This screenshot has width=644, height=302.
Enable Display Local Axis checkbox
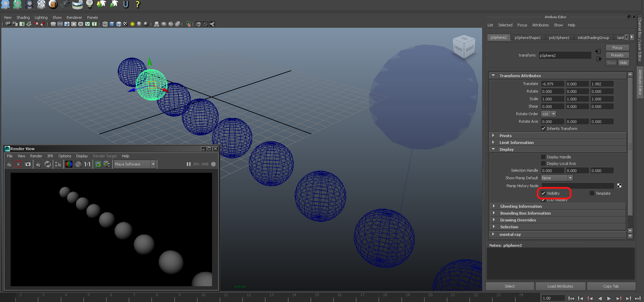543,164
